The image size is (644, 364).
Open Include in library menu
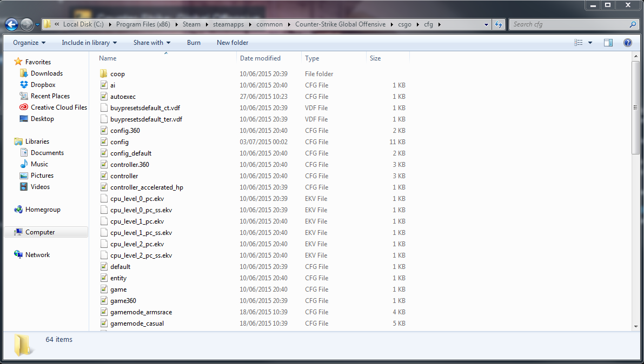point(89,43)
